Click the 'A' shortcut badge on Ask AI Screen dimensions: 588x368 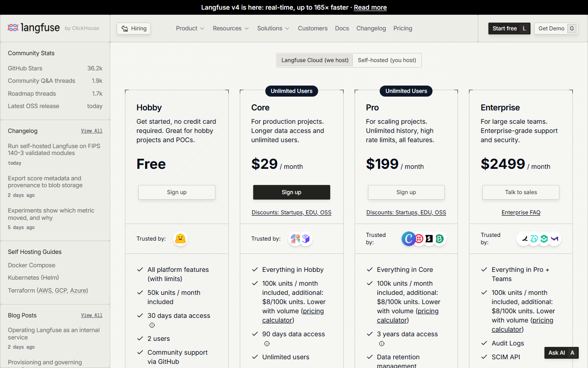(572, 353)
